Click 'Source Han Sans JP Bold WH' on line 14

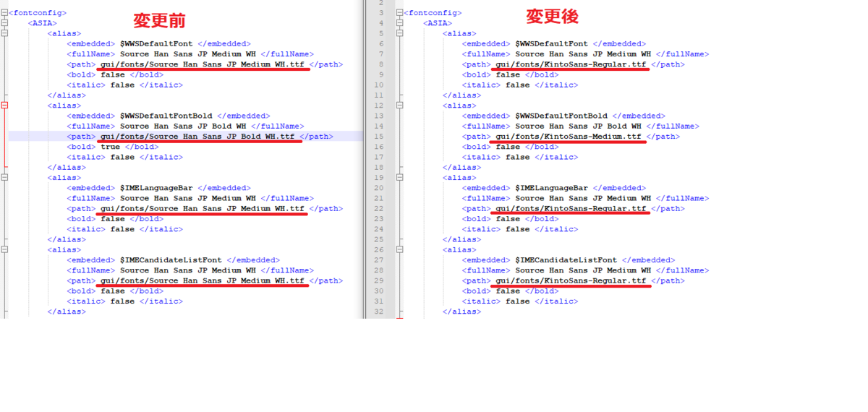point(579,126)
